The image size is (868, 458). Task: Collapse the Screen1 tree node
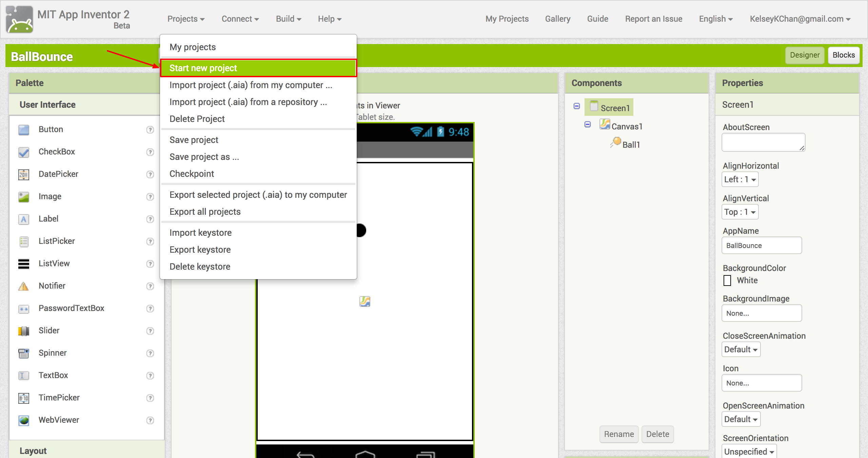click(x=577, y=106)
